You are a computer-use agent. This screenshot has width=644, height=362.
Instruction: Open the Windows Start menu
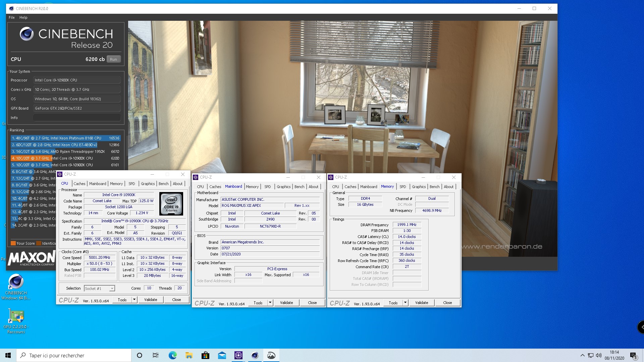pos(8,355)
